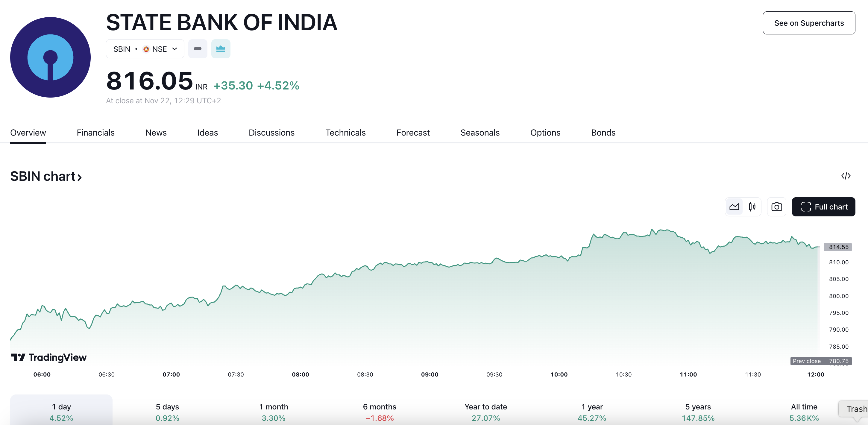This screenshot has height=425, width=868.
Task: Select the 6 months time range
Action: click(380, 412)
